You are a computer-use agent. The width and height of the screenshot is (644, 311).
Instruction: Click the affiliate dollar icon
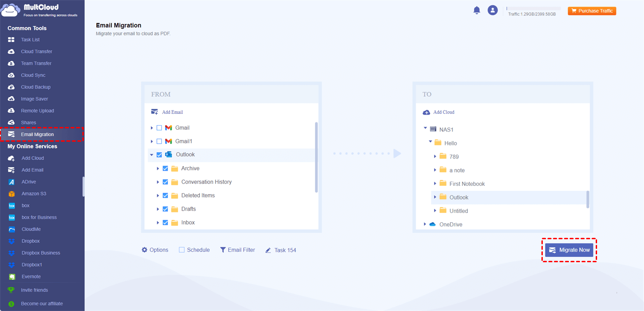coord(11,304)
